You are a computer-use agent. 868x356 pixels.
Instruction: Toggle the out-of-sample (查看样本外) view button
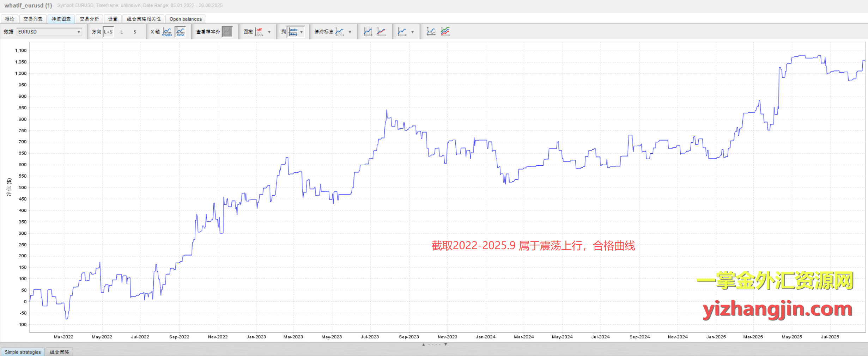pyautogui.click(x=227, y=32)
